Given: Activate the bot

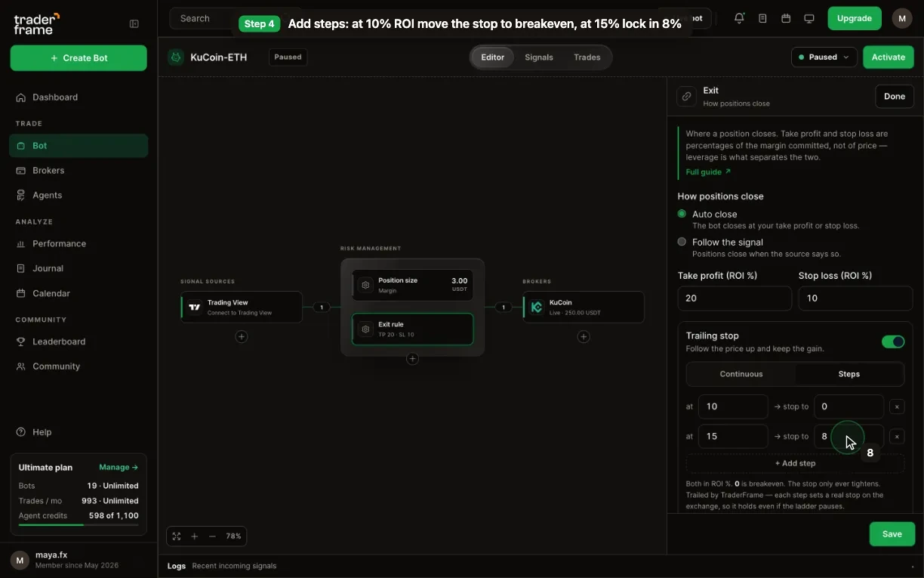Looking at the screenshot, I should pyautogui.click(x=889, y=57).
